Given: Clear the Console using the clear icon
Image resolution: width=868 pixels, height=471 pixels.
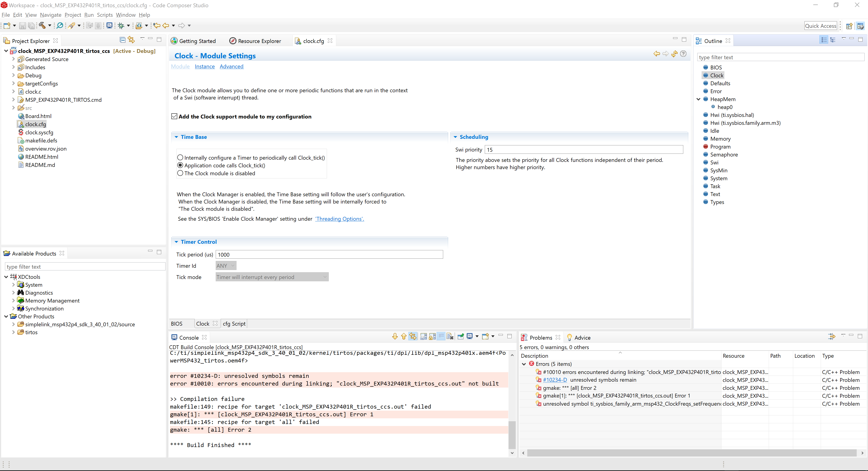Looking at the screenshot, I should coord(450,336).
